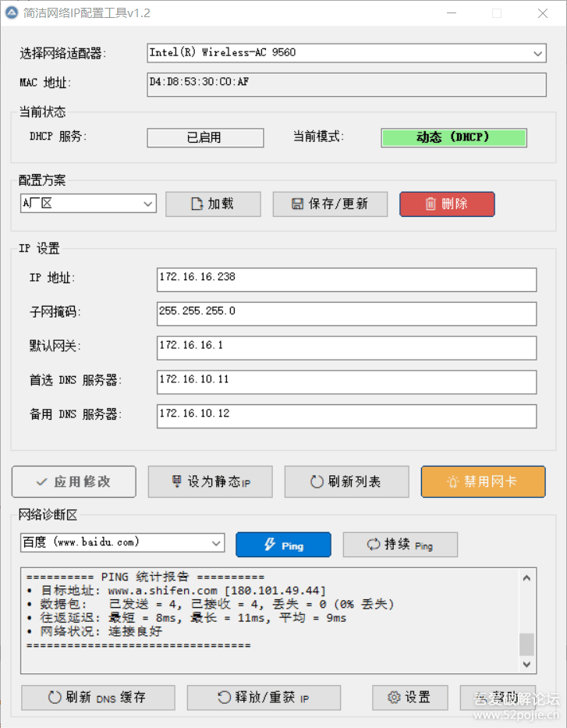
Task: Click 设为静态IP button
Action: click(x=211, y=481)
